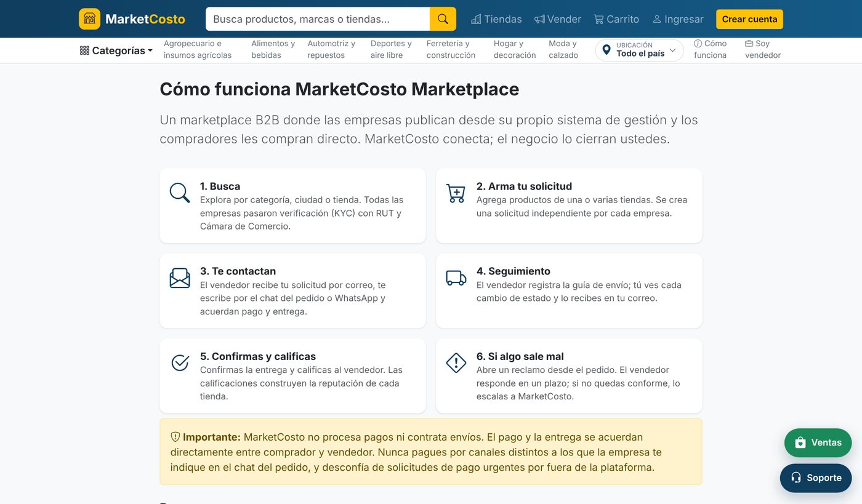Click the card title 2. Arma tu solicitud
The height and width of the screenshot is (504, 862).
524,186
